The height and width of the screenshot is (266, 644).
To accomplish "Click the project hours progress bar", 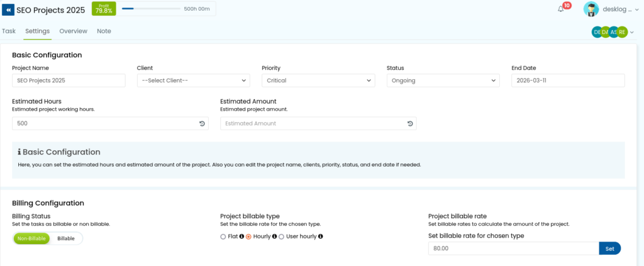I will pyautogui.click(x=151, y=9).
